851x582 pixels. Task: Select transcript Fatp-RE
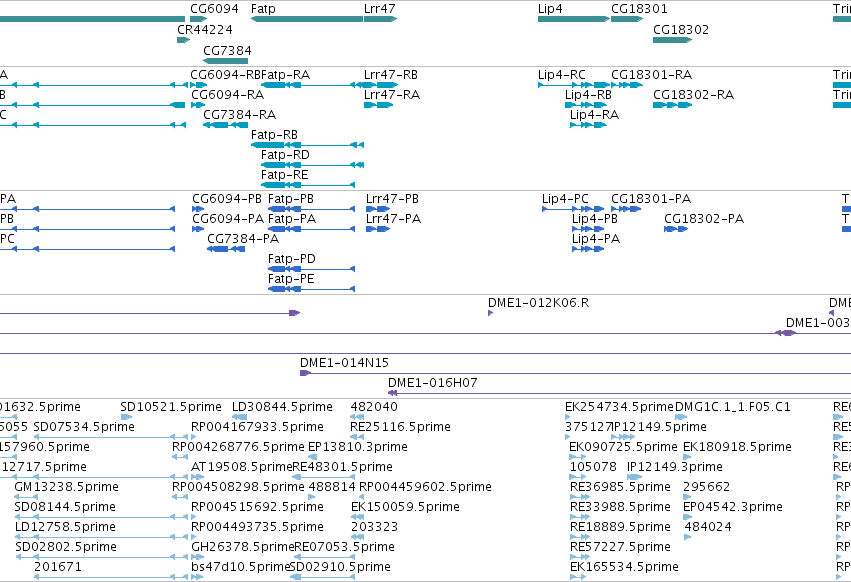point(284,175)
